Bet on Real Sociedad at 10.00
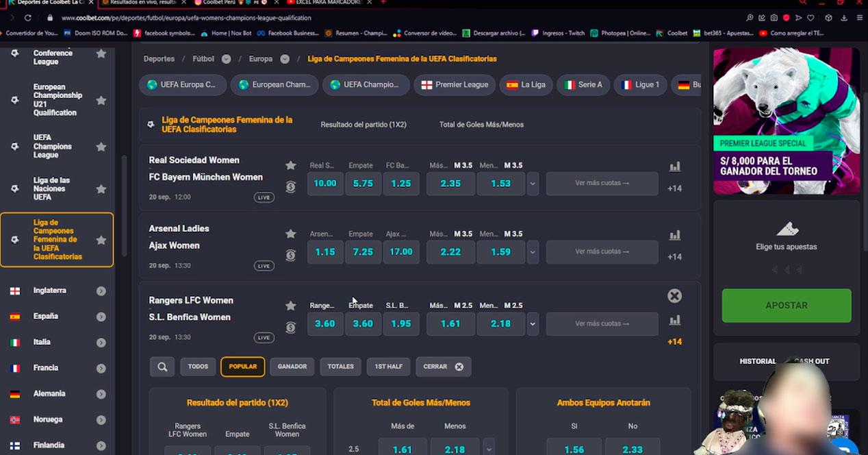This screenshot has width=868, height=455. coord(325,184)
